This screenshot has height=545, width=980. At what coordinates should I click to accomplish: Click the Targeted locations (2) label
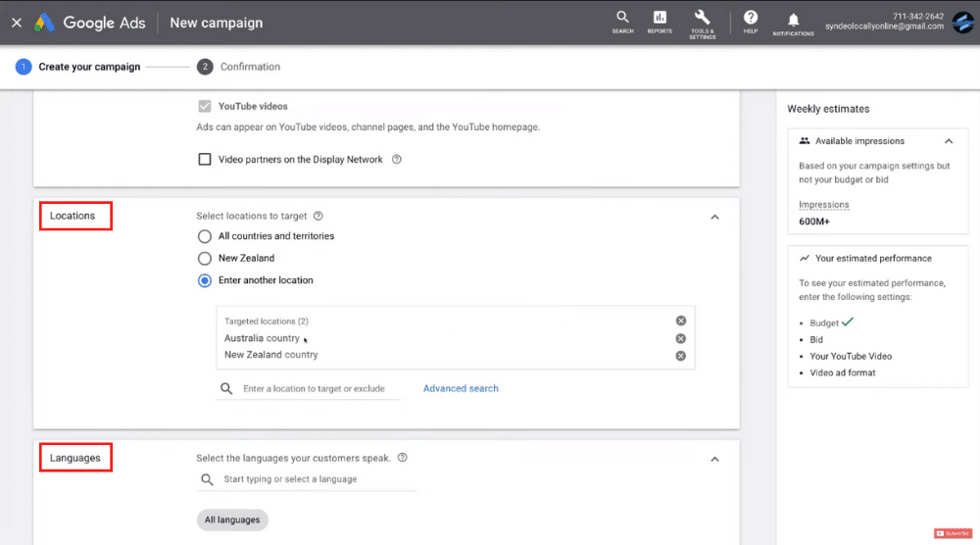tap(267, 322)
